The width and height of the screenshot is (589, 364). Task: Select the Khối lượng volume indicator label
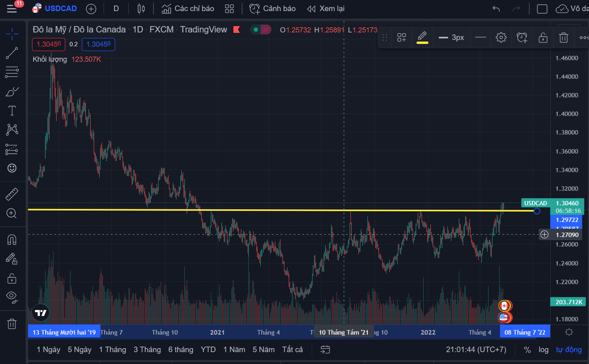pos(50,59)
